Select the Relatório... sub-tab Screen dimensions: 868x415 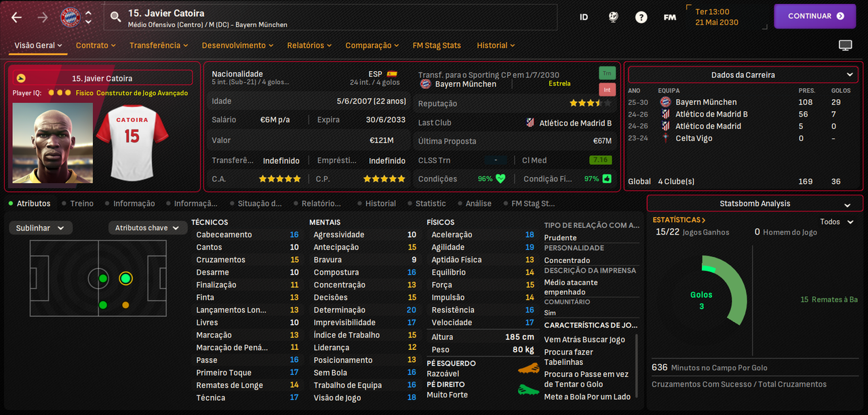[317, 203]
